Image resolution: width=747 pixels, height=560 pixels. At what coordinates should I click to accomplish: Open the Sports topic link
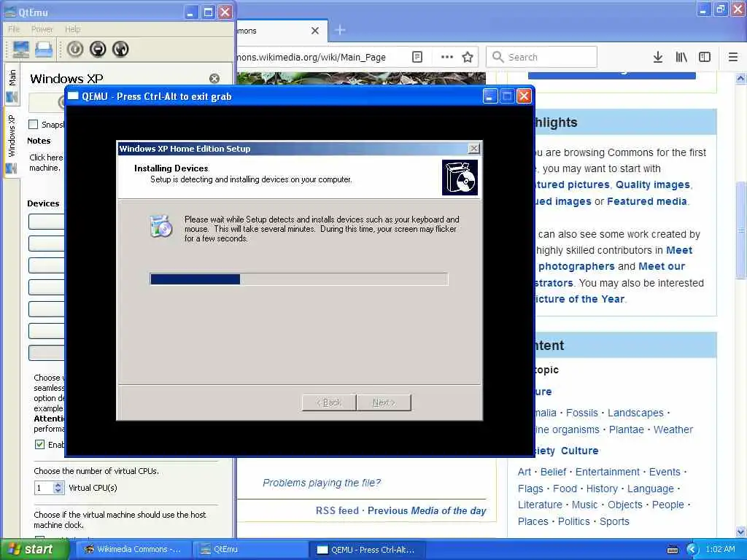pyautogui.click(x=614, y=521)
